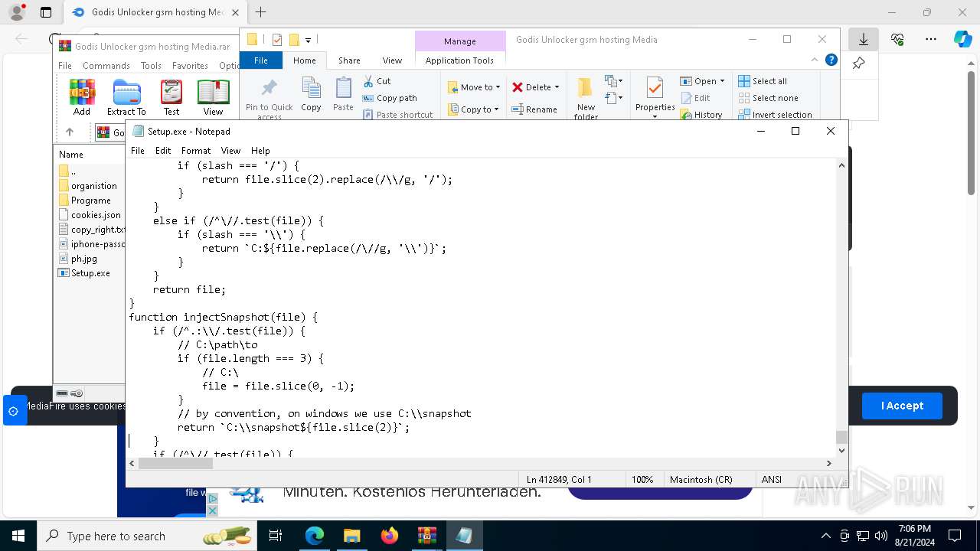Click the WinRAR Extract To icon
This screenshot has width=980, height=551.
[126, 97]
